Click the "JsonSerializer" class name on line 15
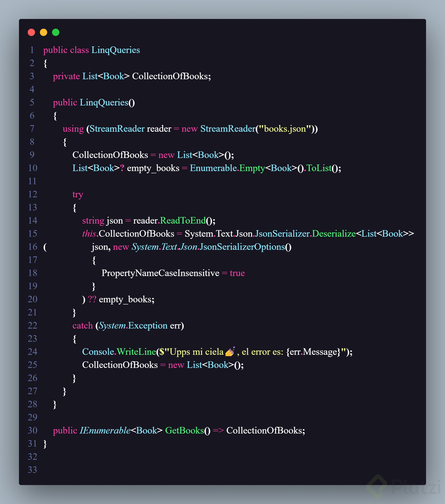The height and width of the screenshot is (504, 445). (x=283, y=234)
